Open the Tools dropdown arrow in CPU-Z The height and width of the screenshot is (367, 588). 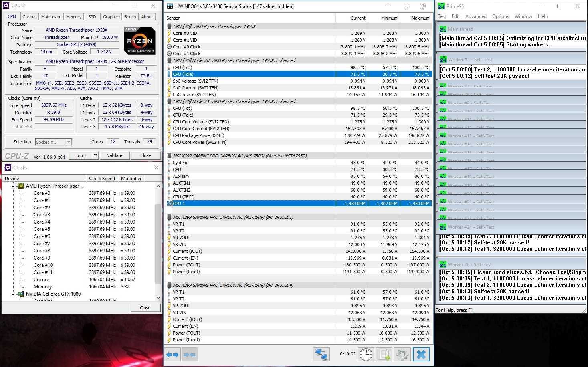point(95,155)
